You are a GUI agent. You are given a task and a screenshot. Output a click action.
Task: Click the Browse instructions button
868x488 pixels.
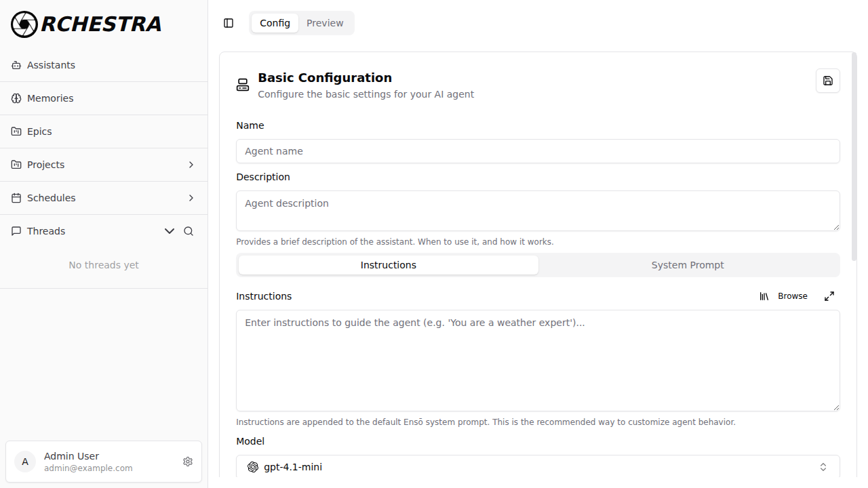pyautogui.click(x=783, y=296)
